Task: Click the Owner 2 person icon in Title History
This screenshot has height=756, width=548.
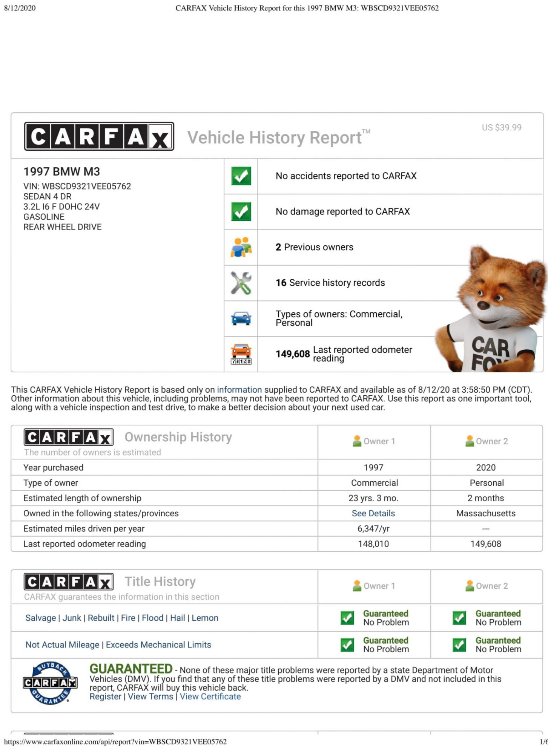Action: (470, 586)
